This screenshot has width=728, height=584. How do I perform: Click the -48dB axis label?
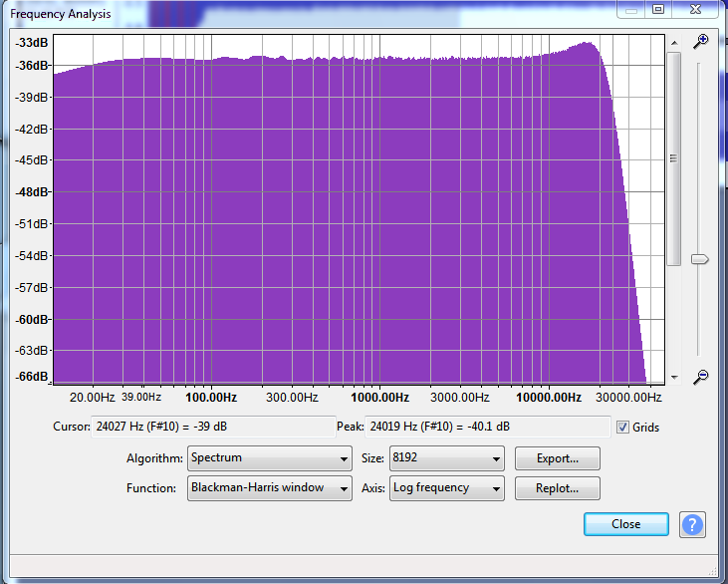pyautogui.click(x=32, y=192)
